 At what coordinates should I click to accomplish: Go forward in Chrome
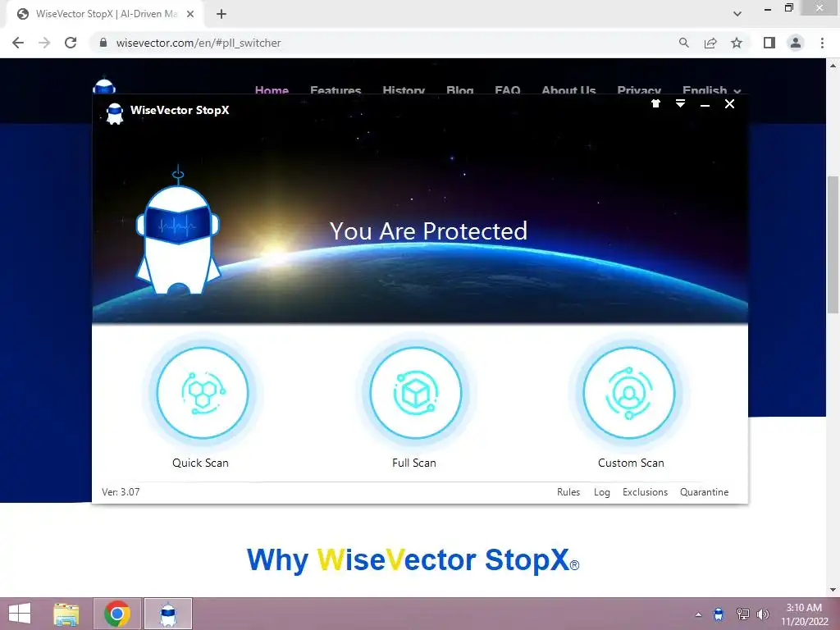[44, 43]
